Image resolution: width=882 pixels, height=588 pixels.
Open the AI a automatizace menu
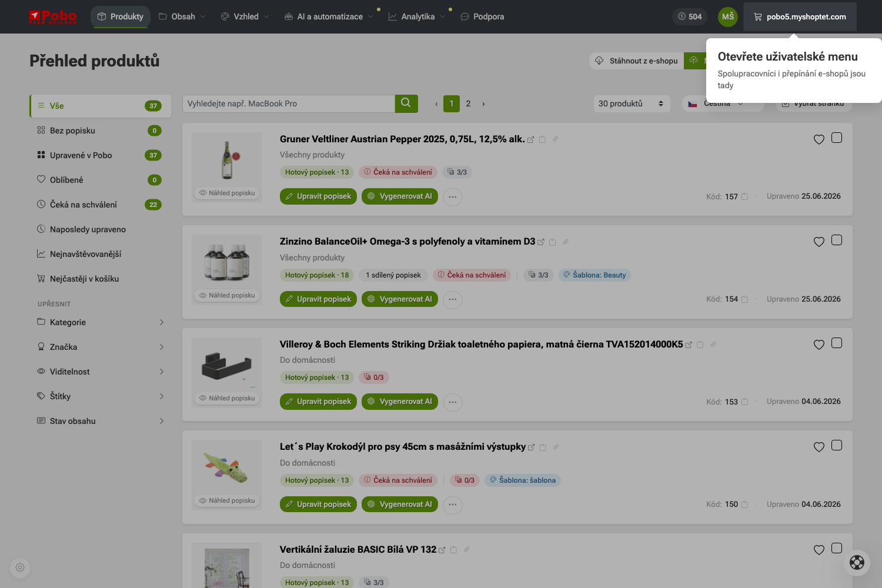tap(329, 16)
